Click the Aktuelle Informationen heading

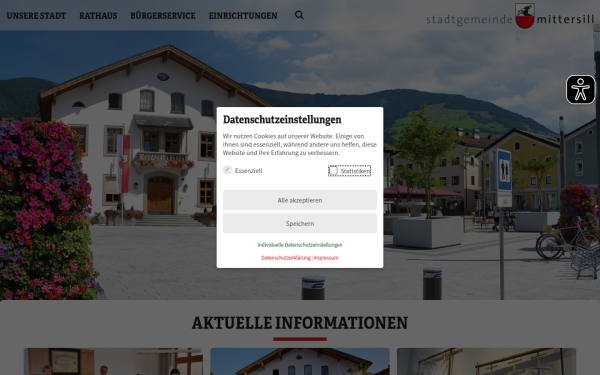[x=300, y=323]
